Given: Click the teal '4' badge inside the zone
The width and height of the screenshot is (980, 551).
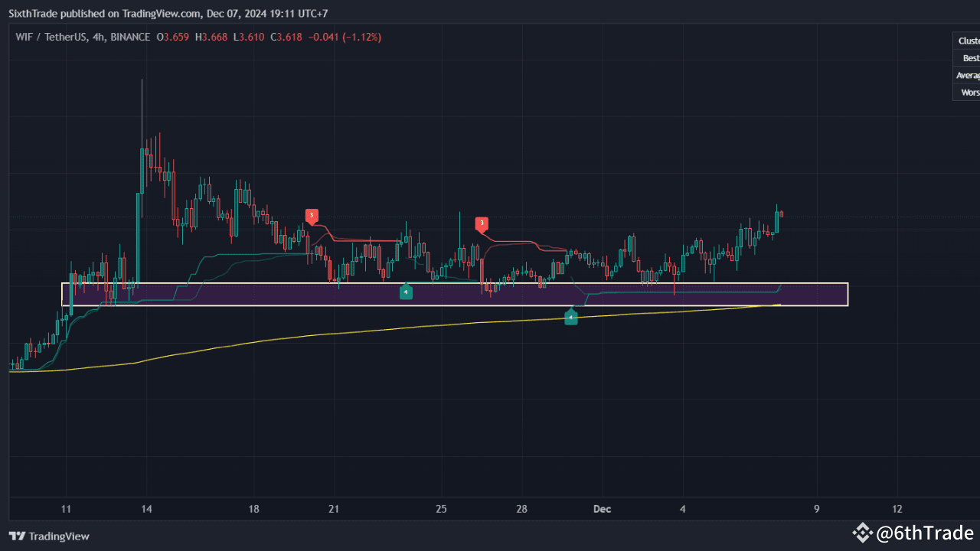Looking at the screenshot, I should 407,292.
